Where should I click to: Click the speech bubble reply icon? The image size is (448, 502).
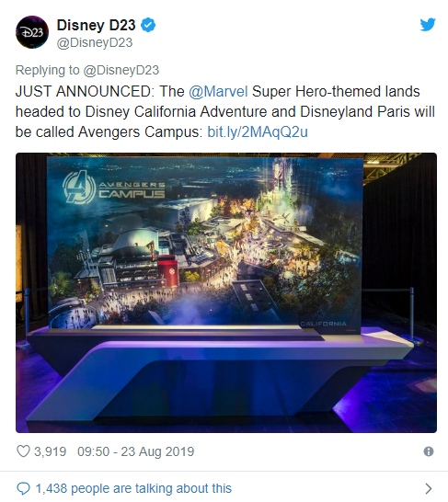tap(23, 488)
